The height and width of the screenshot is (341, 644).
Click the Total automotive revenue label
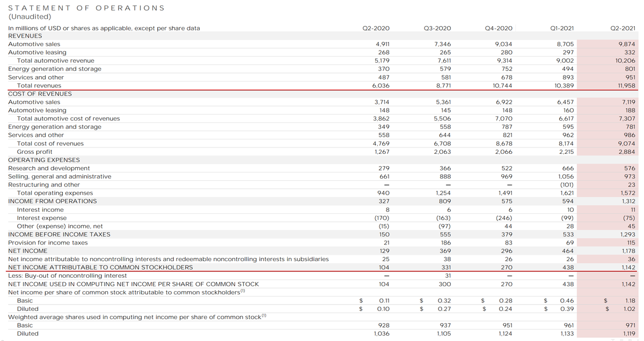point(56,61)
